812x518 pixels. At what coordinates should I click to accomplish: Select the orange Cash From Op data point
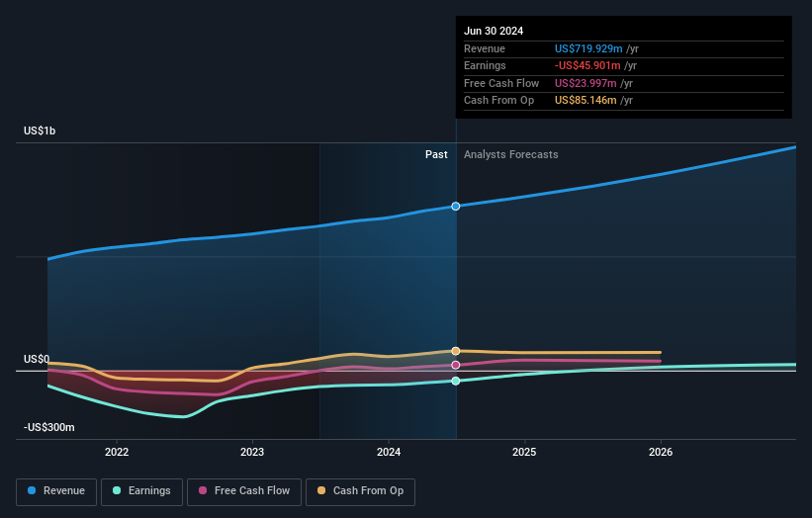point(456,351)
